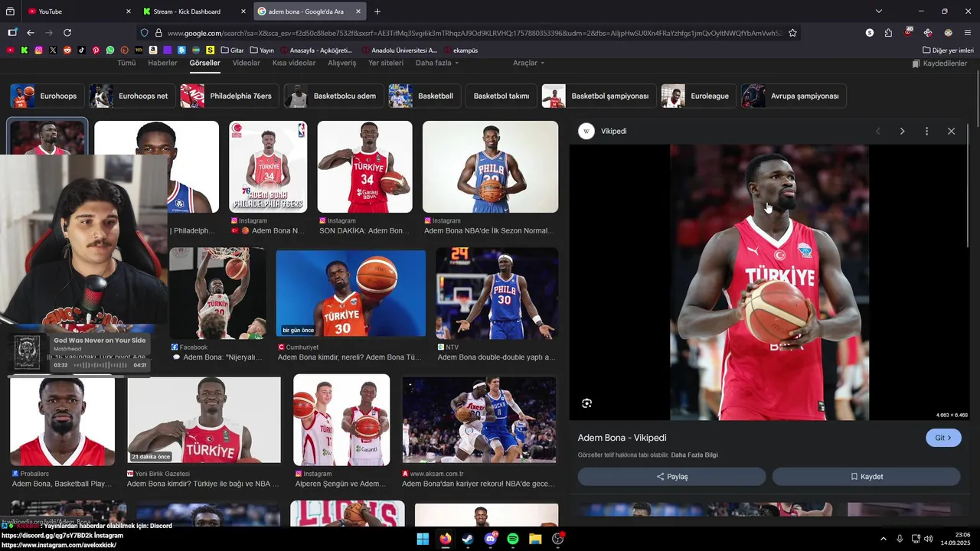This screenshot has height=551, width=980.
Task: Open the list all tabs dropdown
Action: pos(879,11)
